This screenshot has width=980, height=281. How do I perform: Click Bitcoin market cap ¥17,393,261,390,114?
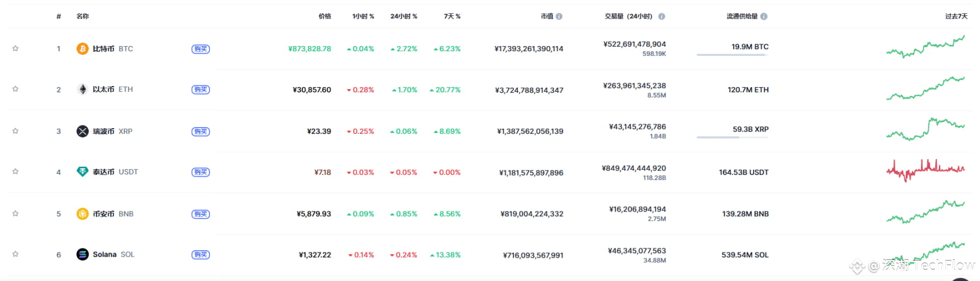(529, 49)
